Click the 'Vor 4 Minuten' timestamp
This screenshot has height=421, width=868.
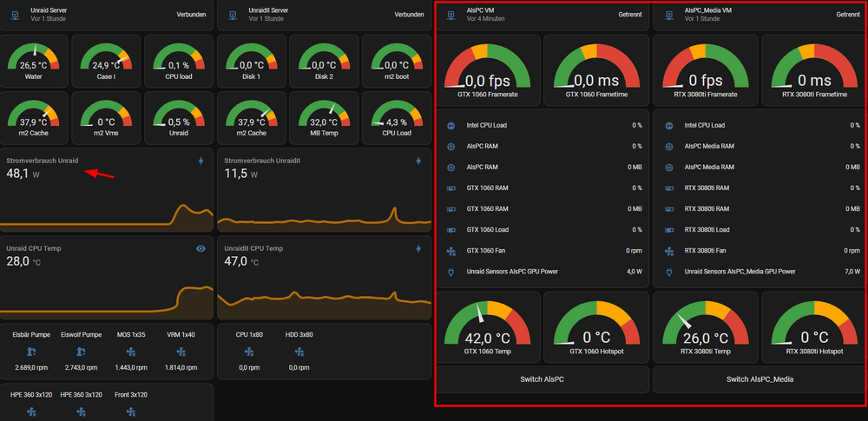coord(485,19)
